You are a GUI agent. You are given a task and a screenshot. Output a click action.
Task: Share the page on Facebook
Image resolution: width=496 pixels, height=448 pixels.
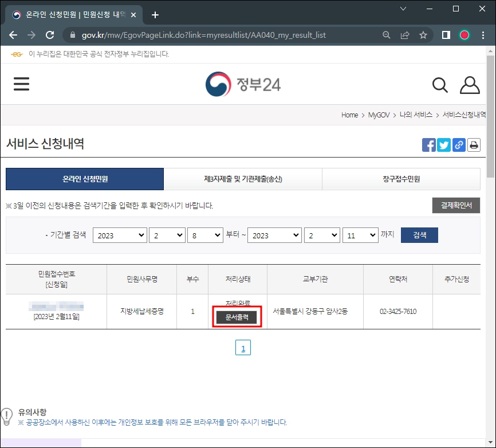click(x=428, y=144)
